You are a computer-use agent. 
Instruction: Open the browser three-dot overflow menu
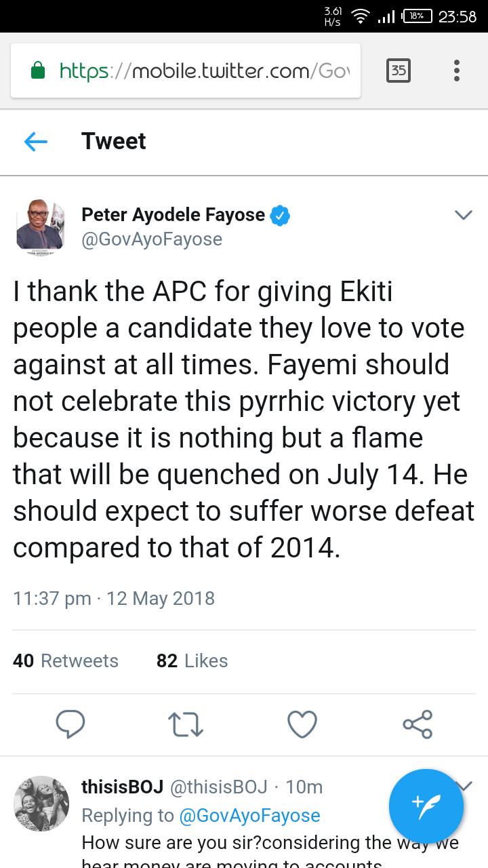tap(457, 71)
